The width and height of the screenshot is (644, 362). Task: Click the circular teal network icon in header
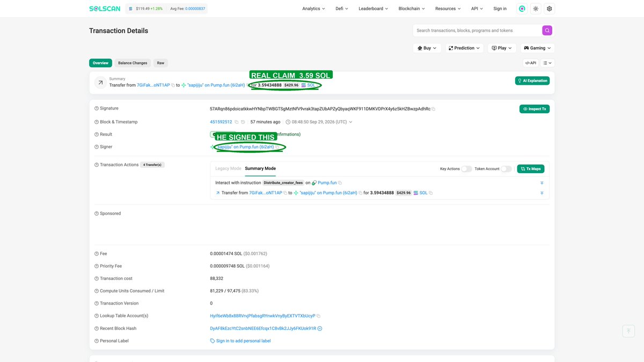pos(522,9)
